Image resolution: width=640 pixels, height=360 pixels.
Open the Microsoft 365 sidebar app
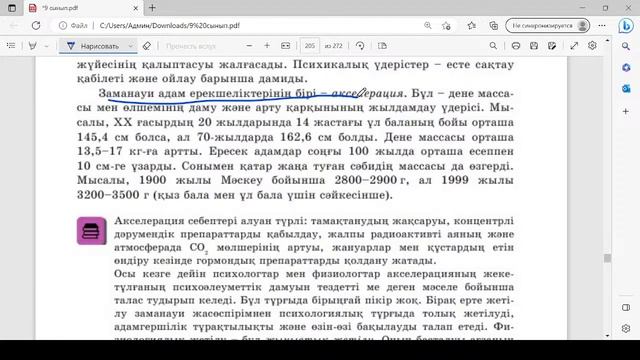(x=626, y=67)
